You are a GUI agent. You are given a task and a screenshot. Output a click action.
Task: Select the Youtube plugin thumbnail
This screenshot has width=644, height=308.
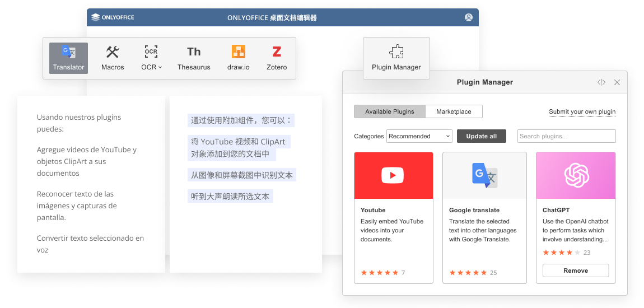[394, 175]
